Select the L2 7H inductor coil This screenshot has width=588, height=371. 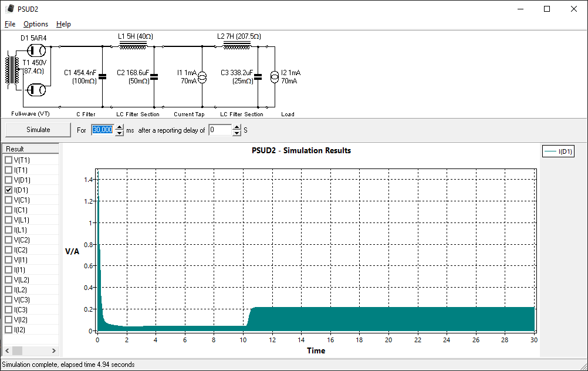click(x=236, y=45)
